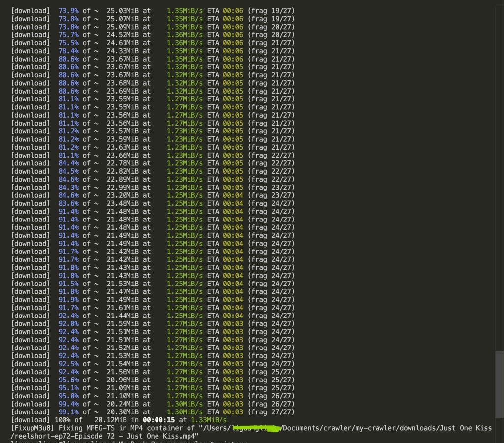The width and height of the screenshot is (504, 443).
Task: Click the '83.6%' percentage
Action: (68, 203)
